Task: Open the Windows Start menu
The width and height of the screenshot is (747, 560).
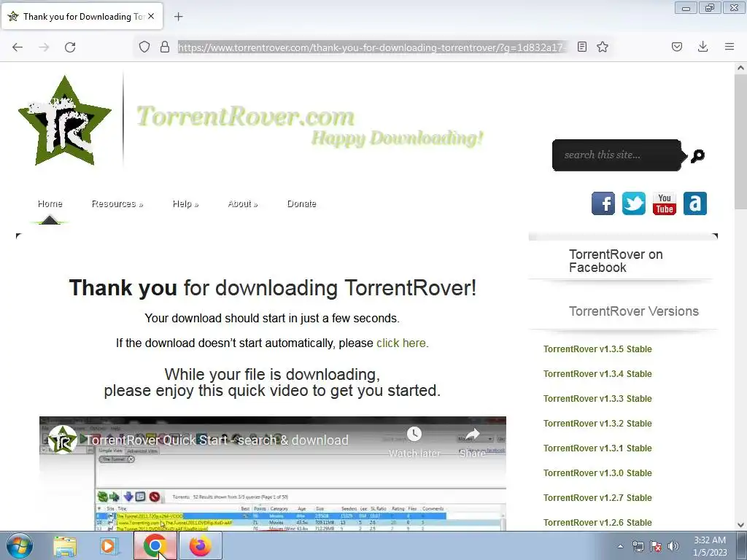Action: [20, 546]
